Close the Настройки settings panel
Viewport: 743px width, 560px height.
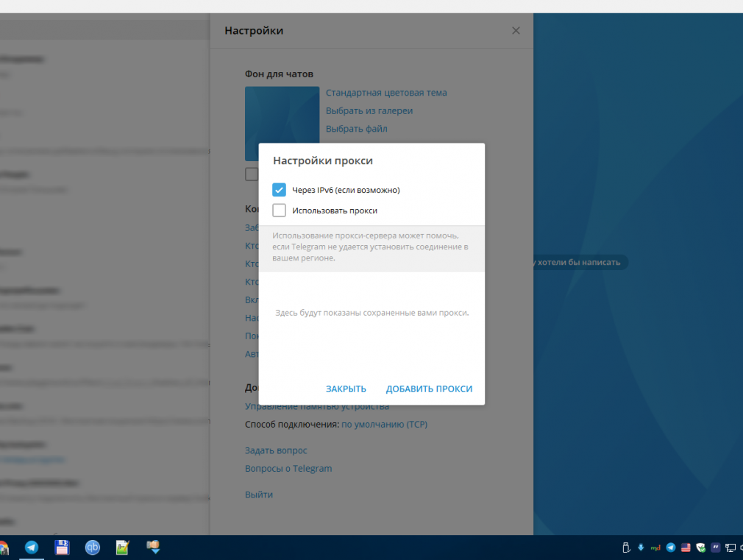(x=516, y=30)
